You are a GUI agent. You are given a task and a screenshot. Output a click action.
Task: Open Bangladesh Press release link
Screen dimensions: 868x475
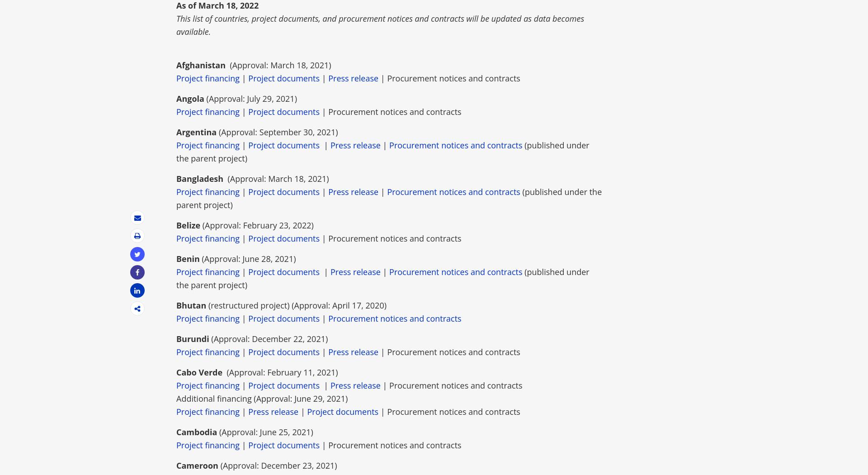pyautogui.click(x=353, y=192)
